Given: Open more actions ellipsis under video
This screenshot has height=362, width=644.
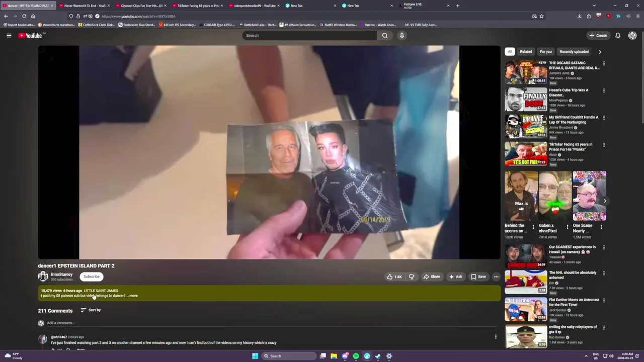Looking at the screenshot, I should click(x=496, y=277).
